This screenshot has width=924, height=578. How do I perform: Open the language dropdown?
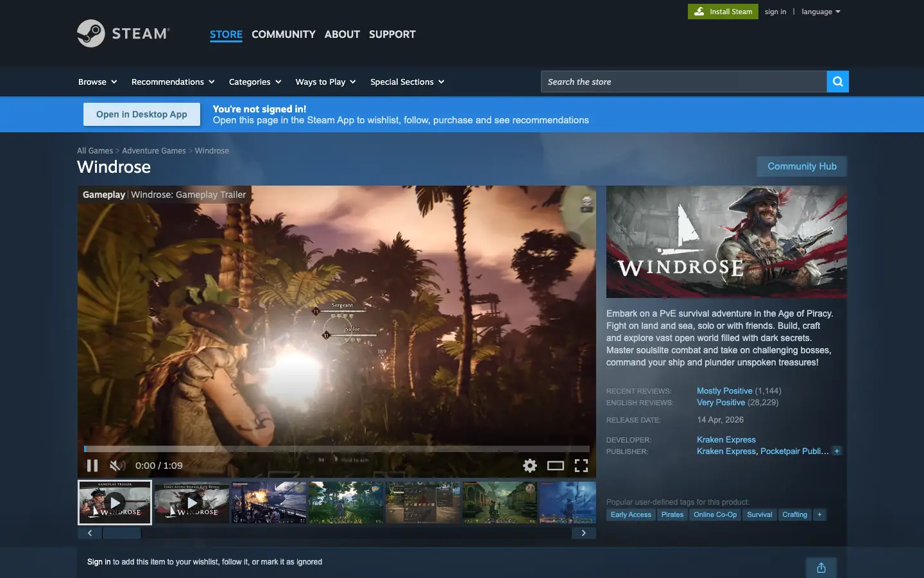point(821,12)
